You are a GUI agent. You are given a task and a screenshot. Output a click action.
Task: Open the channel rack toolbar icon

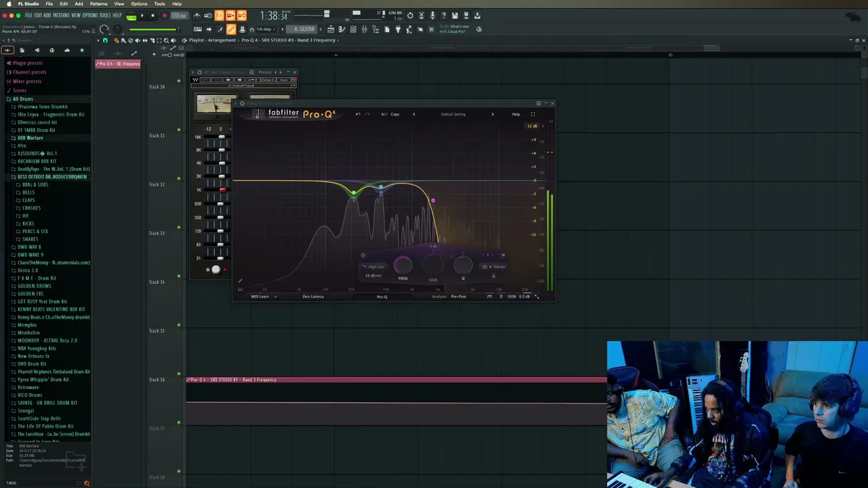(x=353, y=29)
